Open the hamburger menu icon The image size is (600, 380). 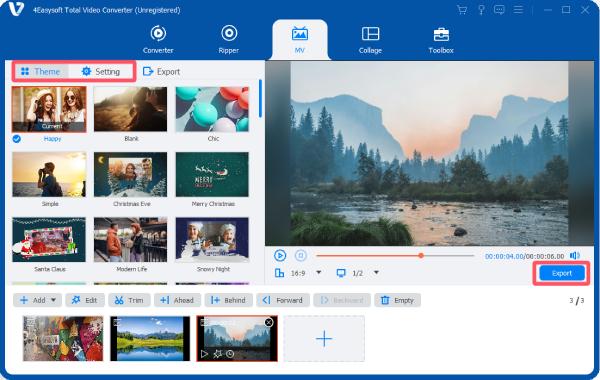pos(518,10)
